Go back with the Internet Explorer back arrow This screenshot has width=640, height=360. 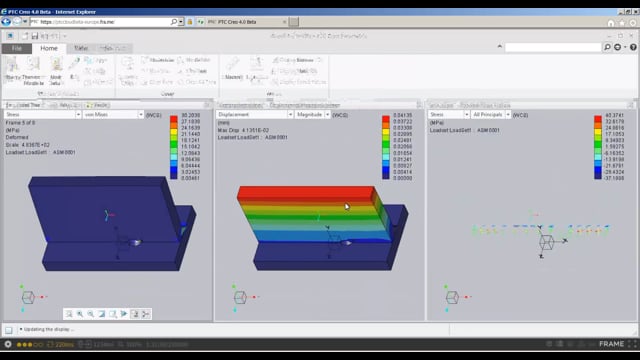(6, 22)
